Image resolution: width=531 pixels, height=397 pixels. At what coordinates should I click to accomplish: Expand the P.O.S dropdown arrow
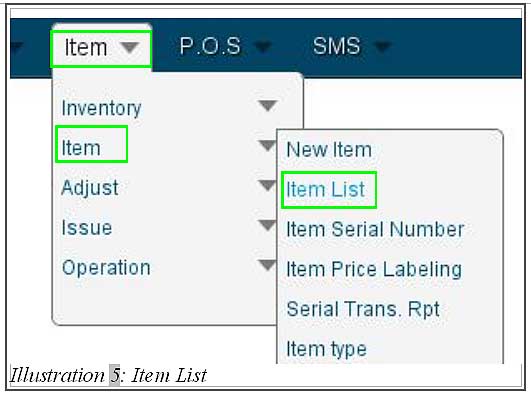pyautogui.click(x=264, y=46)
